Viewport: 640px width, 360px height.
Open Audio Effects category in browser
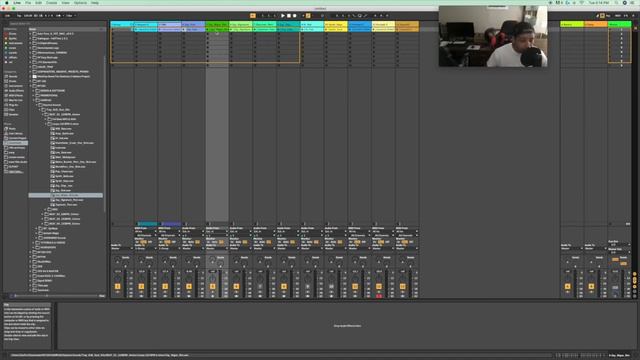click(x=16, y=91)
